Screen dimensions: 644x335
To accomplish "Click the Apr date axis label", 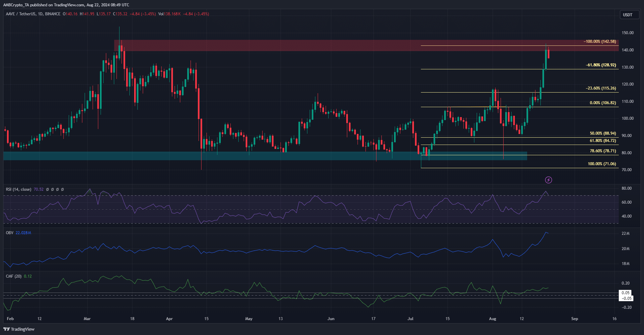I will 169,319.
